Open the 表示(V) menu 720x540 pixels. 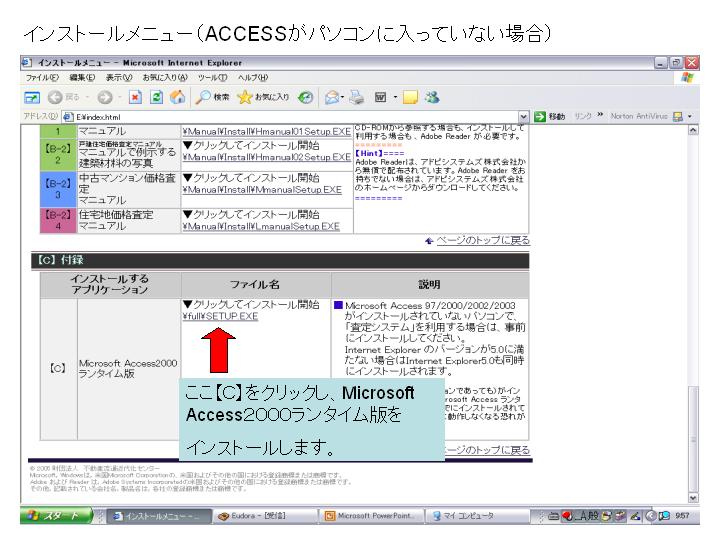[119, 78]
